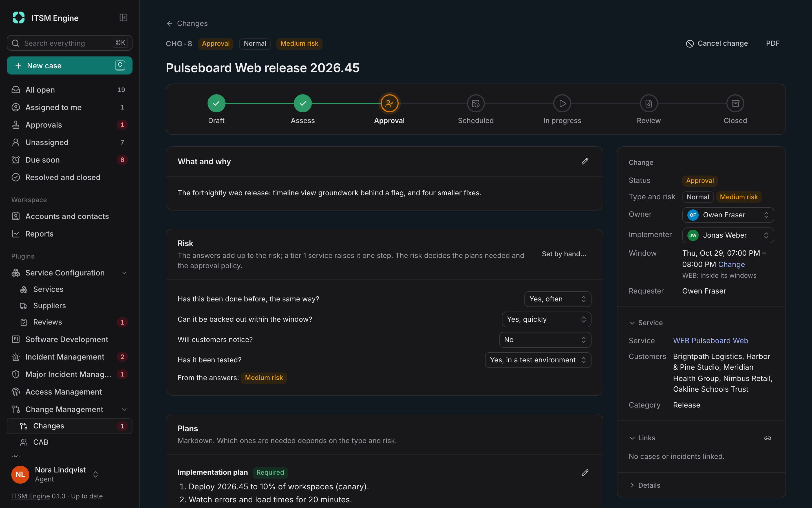
Task: Open 'Has it been tested' dropdown
Action: 538,360
